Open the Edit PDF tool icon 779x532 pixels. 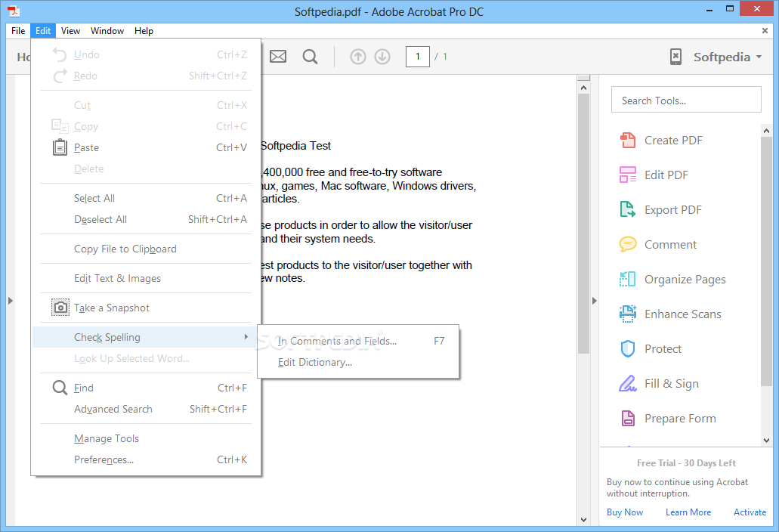coord(627,175)
